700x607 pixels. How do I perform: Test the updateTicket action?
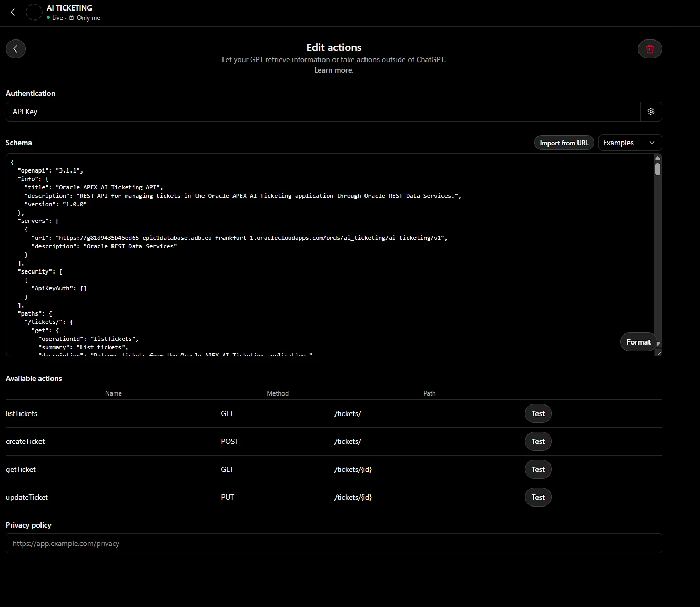pyautogui.click(x=538, y=497)
